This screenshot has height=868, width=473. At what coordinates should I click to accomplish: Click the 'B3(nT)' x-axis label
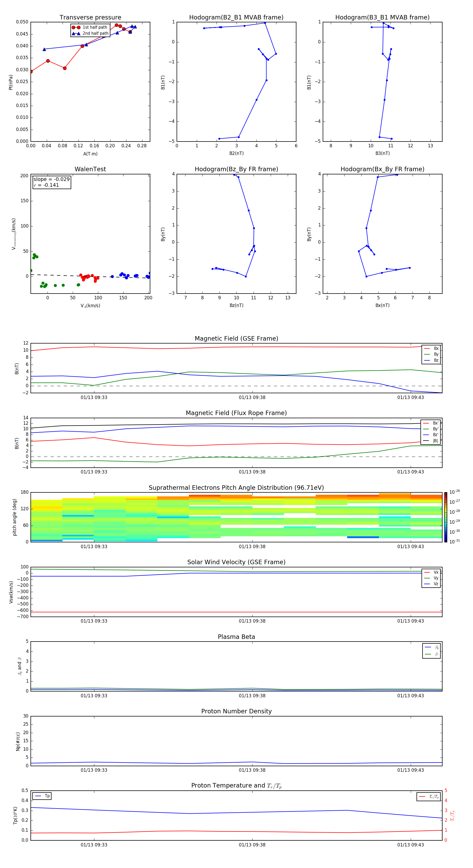382,153
